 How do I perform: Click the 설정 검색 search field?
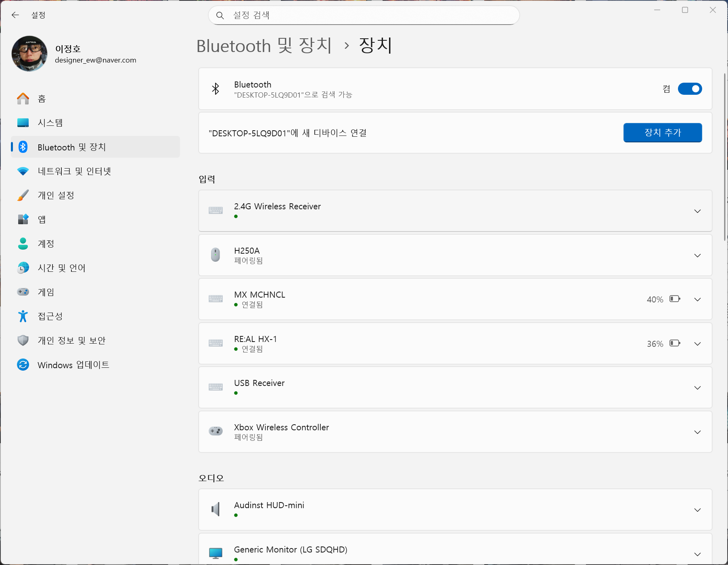tap(364, 15)
